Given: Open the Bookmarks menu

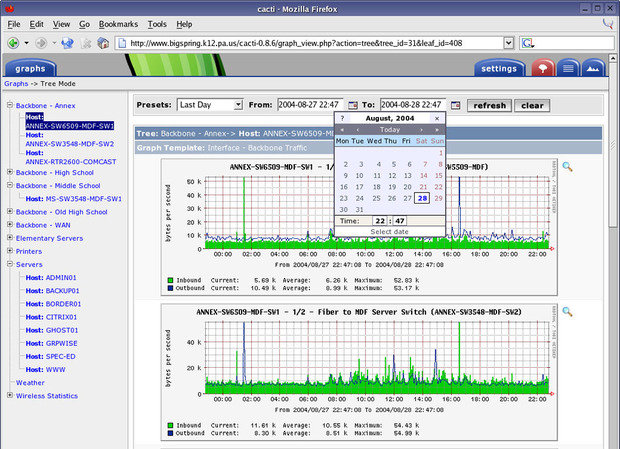Looking at the screenshot, I should (118, 23).
